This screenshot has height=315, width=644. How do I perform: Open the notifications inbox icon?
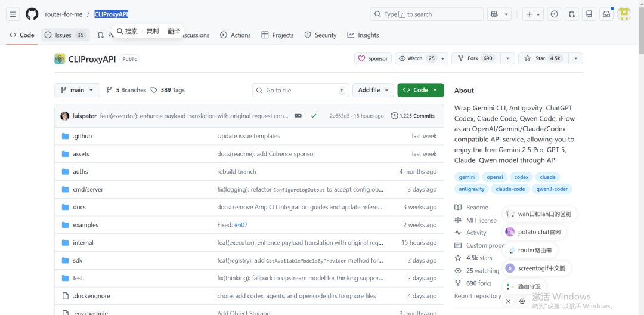(x=606, y=14)
